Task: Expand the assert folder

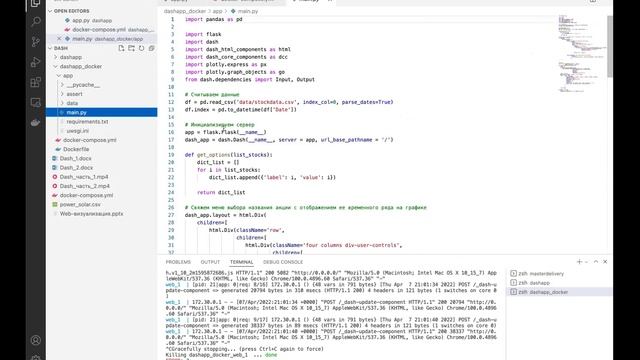Action: 74,94
